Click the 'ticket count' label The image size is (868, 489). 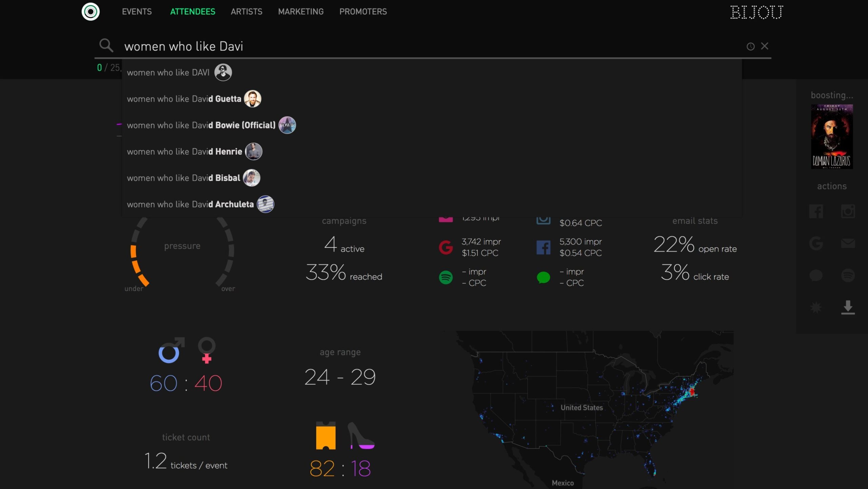186,437
